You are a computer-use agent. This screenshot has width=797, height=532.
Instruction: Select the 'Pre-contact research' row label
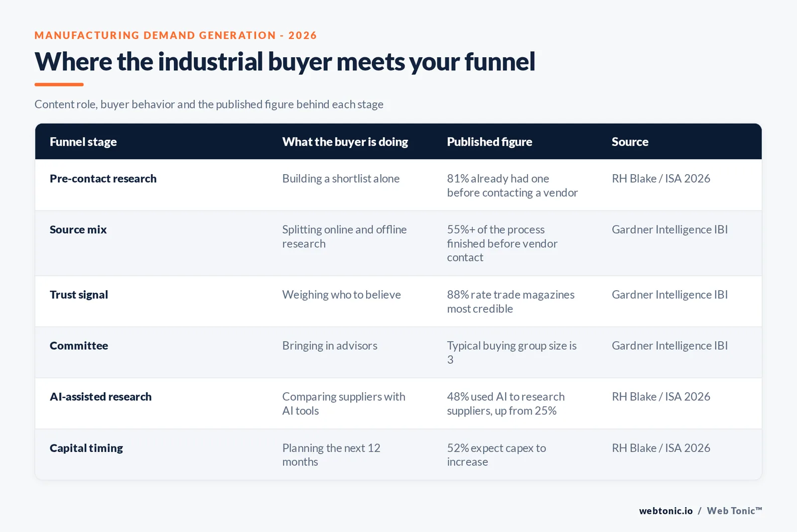(103, 179)
